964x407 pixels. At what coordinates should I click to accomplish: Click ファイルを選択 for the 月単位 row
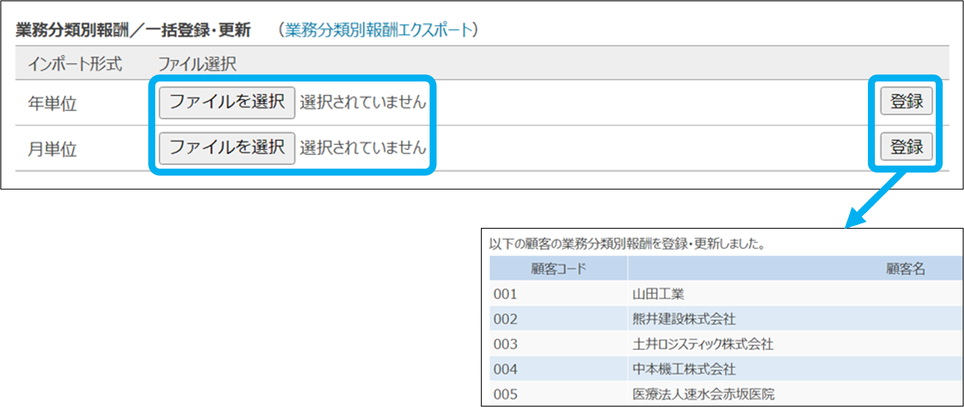[x=227, y=147]
